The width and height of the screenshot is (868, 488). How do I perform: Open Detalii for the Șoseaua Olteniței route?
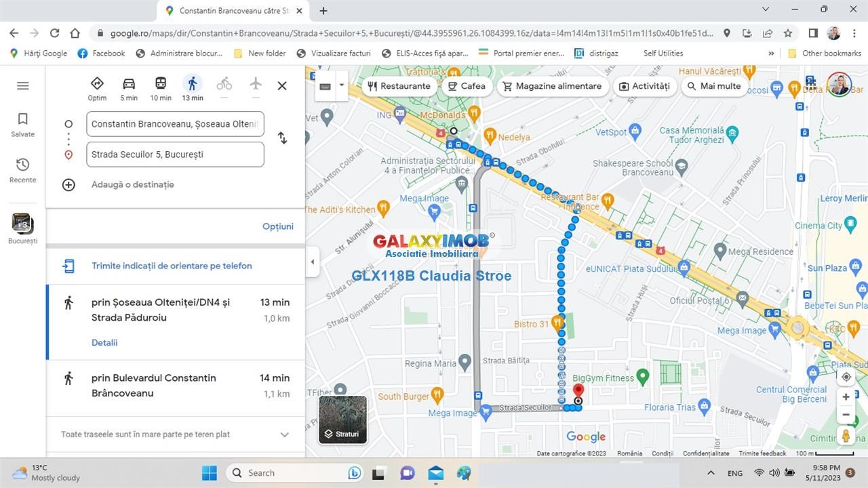coord(104,342)
